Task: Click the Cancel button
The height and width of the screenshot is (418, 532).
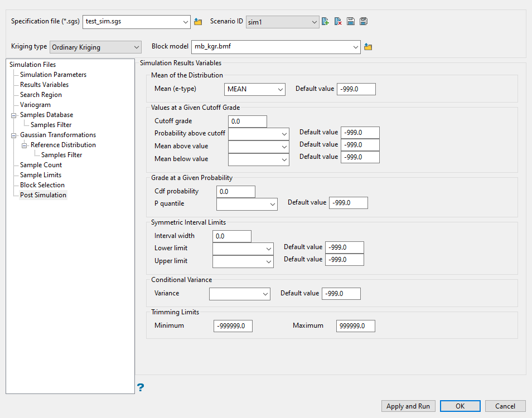Action: point(505,406)
